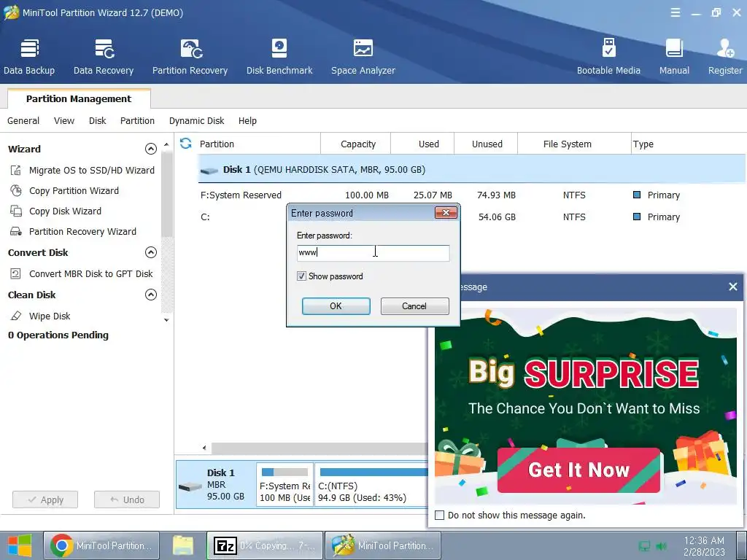
Task: Collapse the Clean Disk section
Action: (150, 295)
